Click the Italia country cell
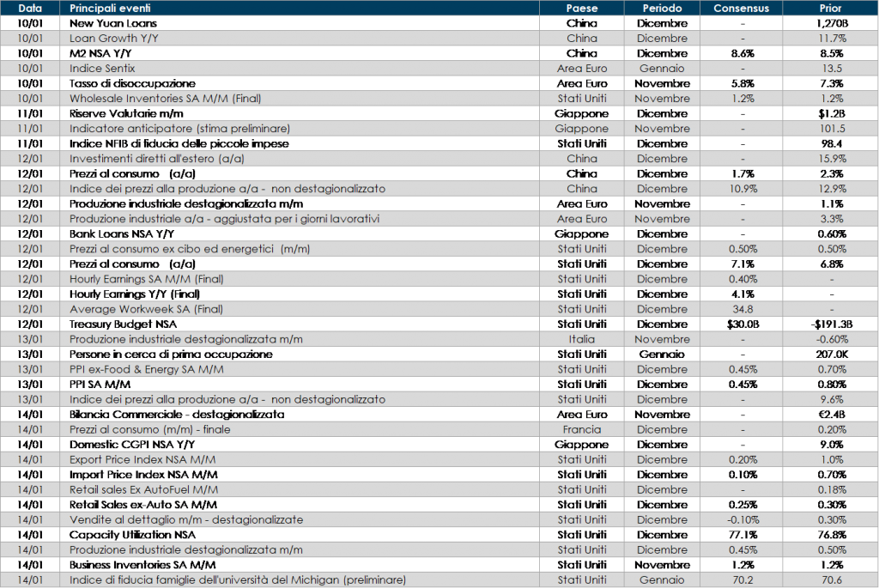This screenshot has width=879, height=588. tap(582, 339)
